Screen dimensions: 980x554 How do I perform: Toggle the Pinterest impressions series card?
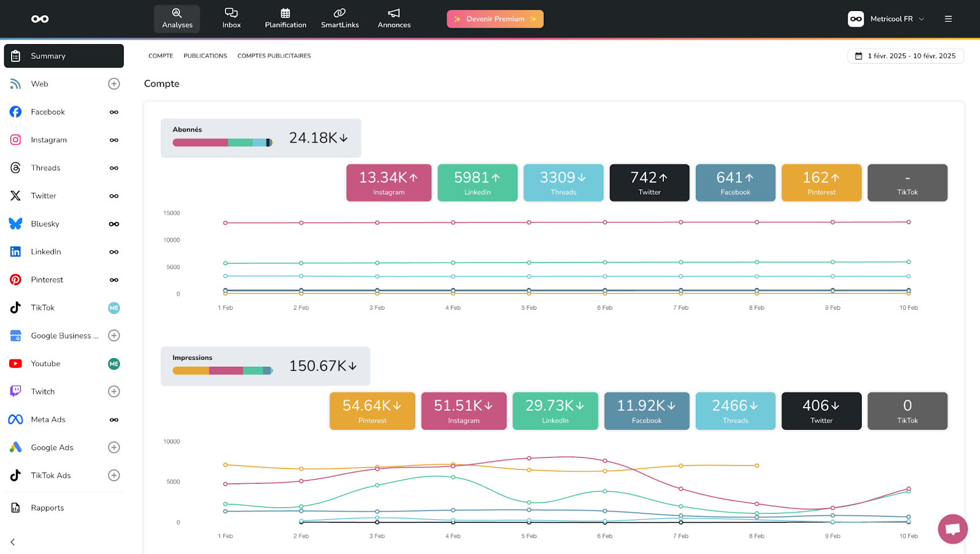(372, 411)
